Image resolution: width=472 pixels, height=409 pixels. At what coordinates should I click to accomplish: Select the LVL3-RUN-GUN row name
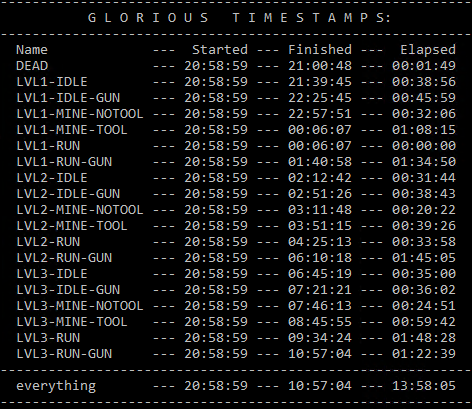pos(64,354)
